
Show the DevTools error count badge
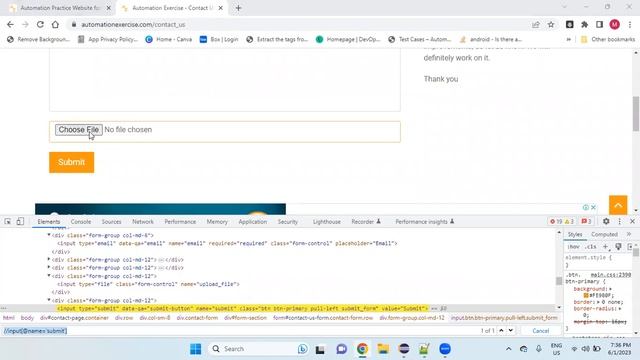(x=562, y=221)
